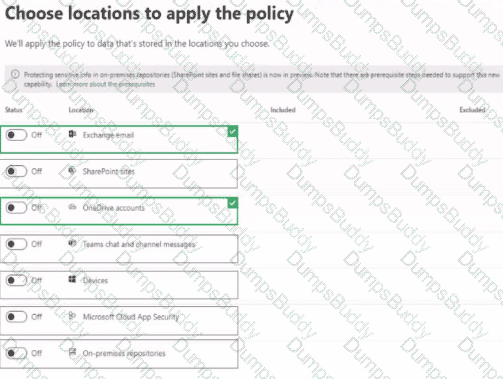Click the 'Choose locations to apply the policy' heading
This screenshot has height=379, width=503.
tap(149, 14)
